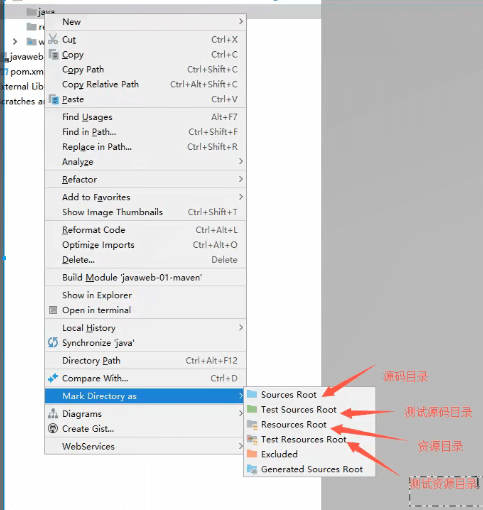Select External Libraries tree node
The image size is (483, 510).
pyautogui.click(x=22, y=86)
